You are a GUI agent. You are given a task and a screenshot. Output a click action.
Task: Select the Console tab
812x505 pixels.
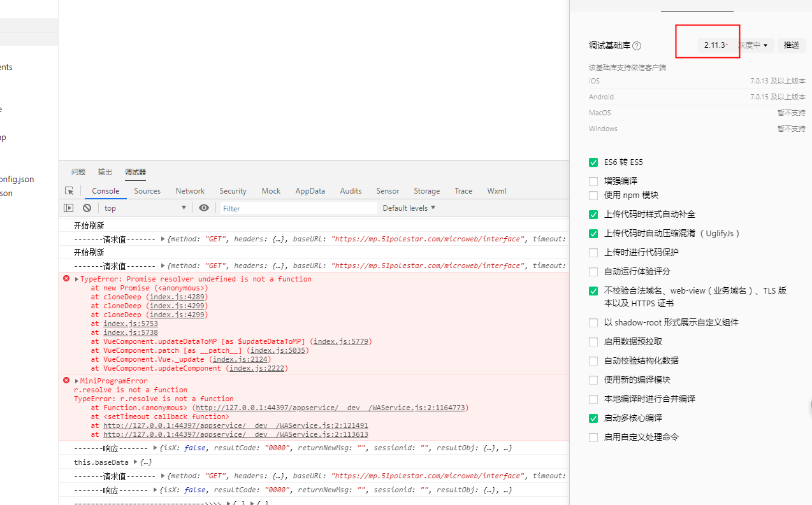click(x=106, y=191)
